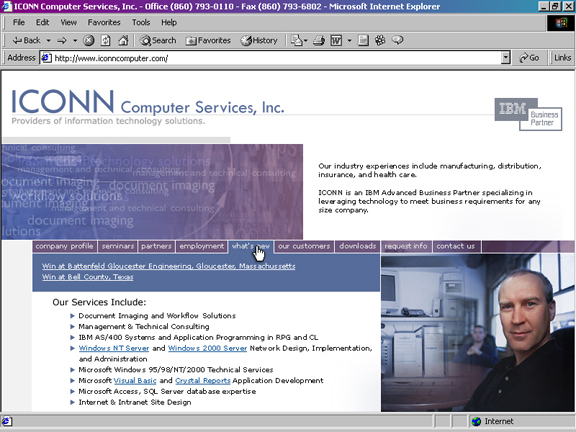576x432 pixels.
Task: Click the man's photo on the right
Action: pos(478,332)
